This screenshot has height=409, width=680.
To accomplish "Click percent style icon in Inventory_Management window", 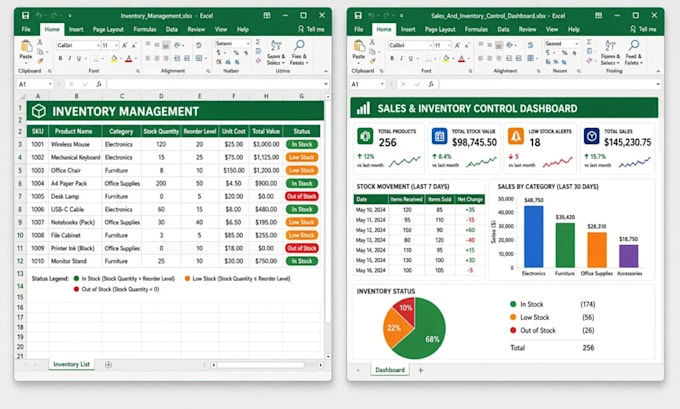I will (x=236, y=53).
